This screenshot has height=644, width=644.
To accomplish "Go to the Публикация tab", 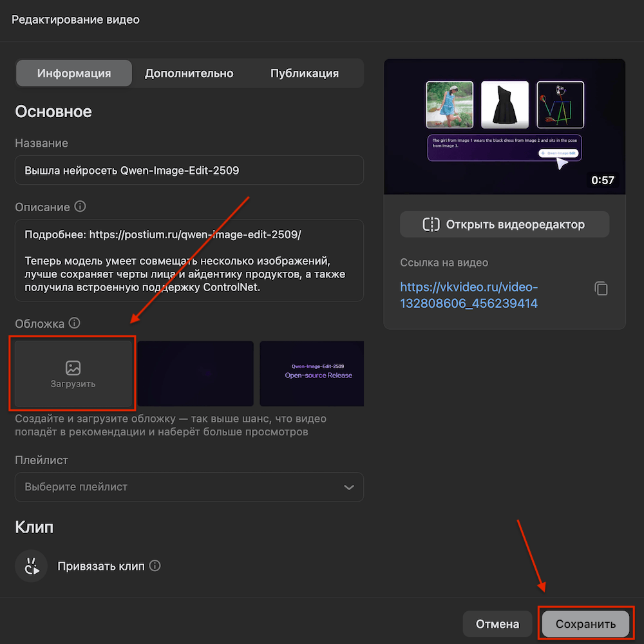I will coord(305,73).
